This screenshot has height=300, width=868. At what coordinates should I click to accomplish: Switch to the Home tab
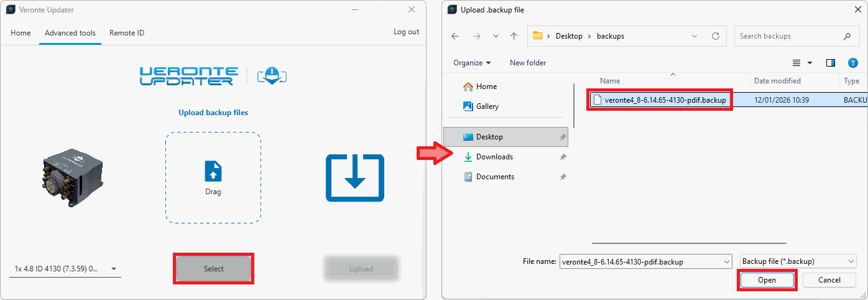[21, 33]
